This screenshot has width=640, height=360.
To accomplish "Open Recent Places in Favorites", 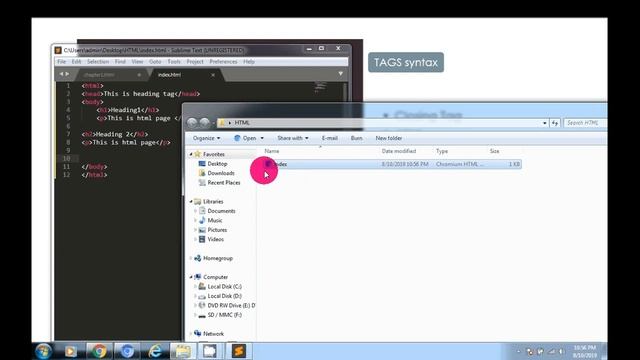I will 224,182.
